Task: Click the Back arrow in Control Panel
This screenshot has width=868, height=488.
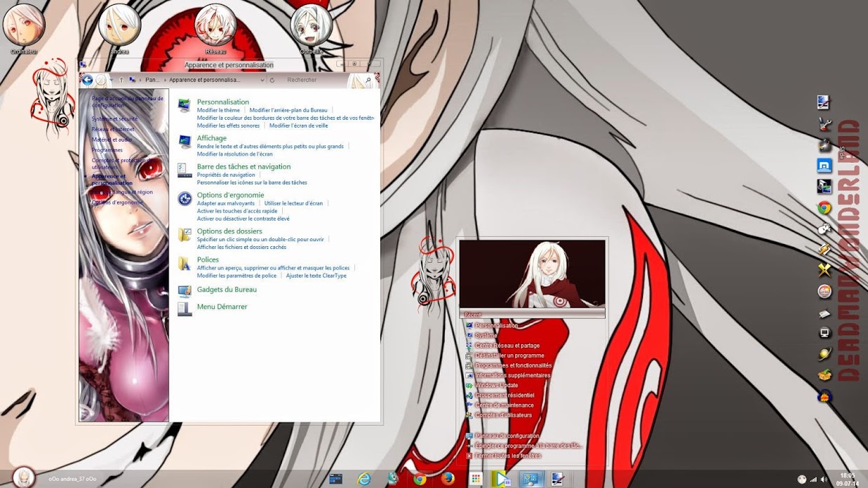Action: click(88, 80)
